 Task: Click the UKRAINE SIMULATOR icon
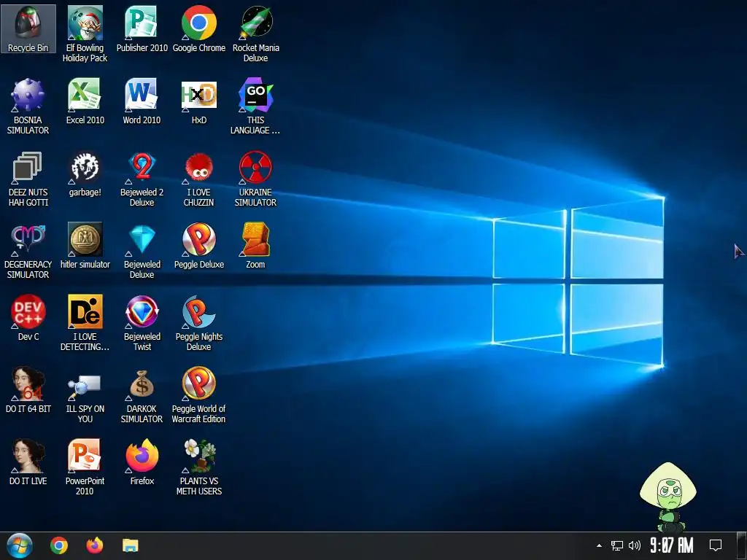256,179
